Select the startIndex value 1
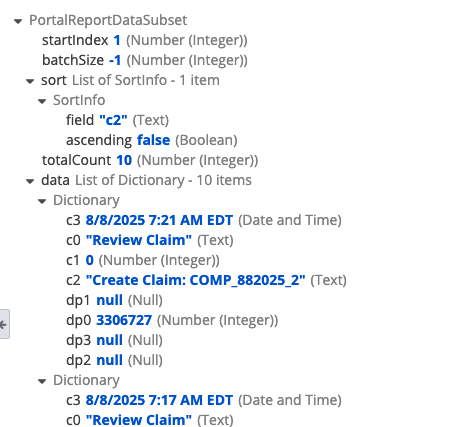 click(x=117, y=40)
